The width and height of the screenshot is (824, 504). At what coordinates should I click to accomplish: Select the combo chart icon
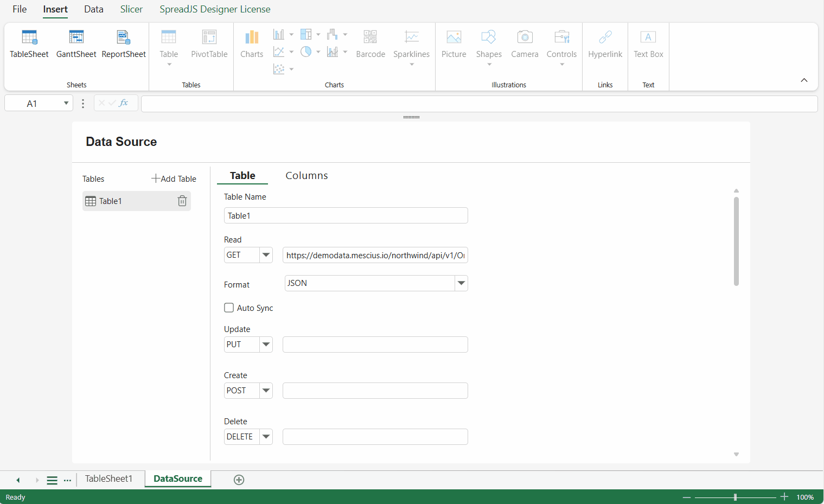[333, 52]
